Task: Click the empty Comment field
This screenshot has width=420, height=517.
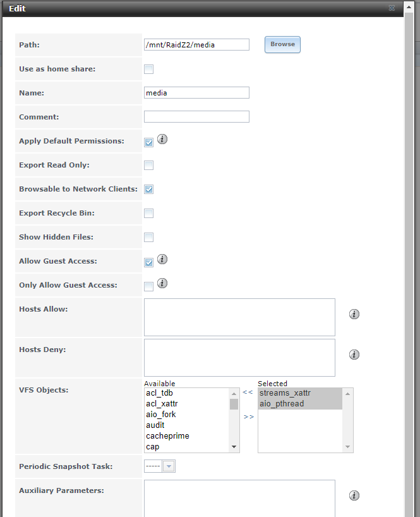Action: click(196, 117)
